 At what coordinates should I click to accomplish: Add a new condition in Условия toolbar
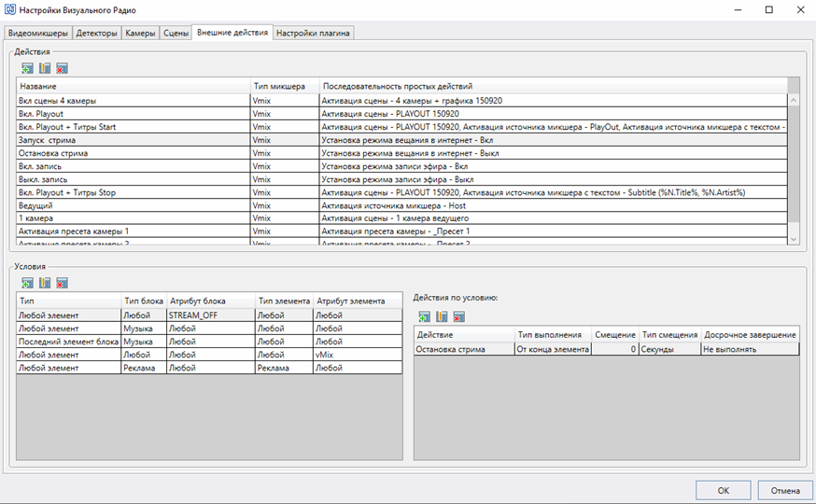(28, 283)
